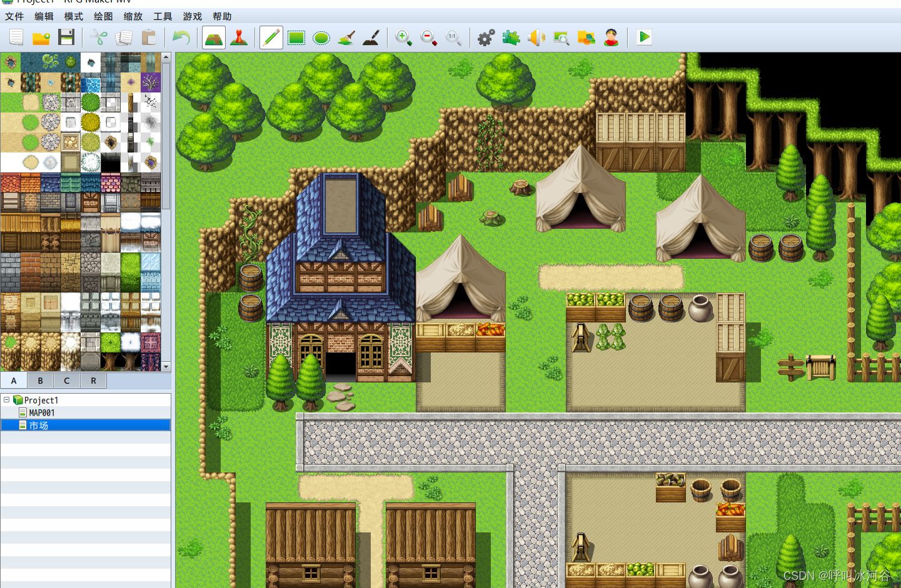Undo the last action
901x588 pixels.
pyautogui.click(x=181, y=37)
